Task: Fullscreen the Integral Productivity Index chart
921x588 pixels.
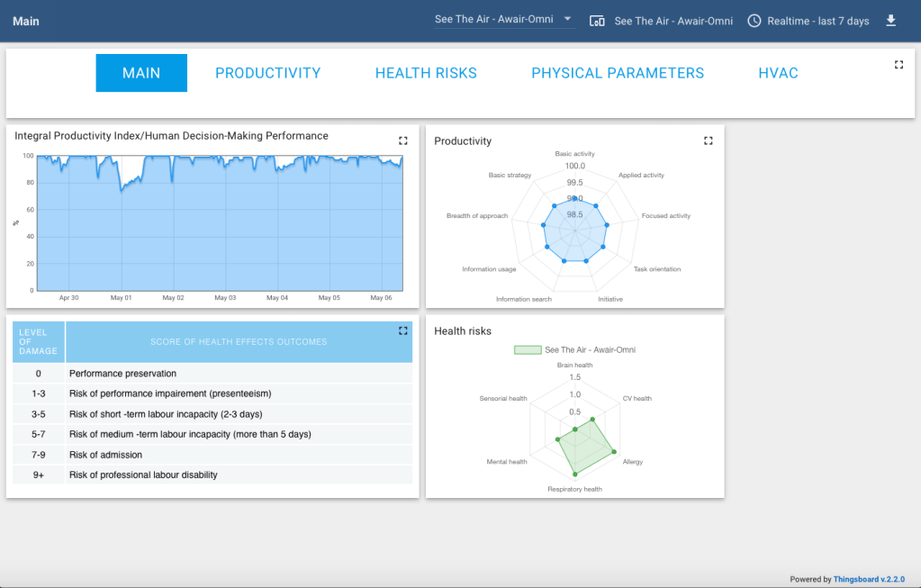Action: [x=402, y=140]
